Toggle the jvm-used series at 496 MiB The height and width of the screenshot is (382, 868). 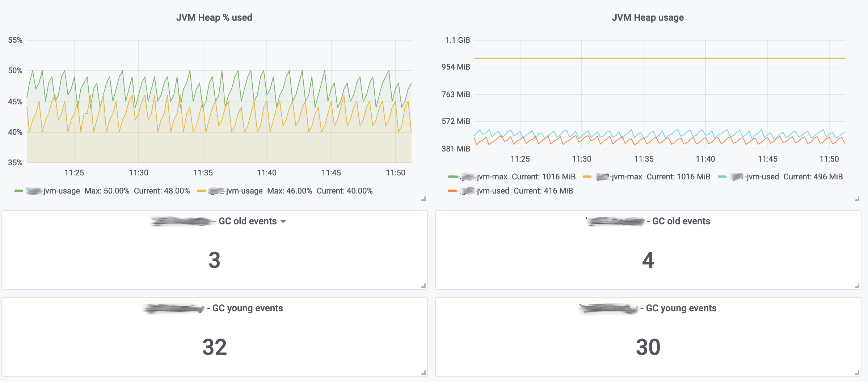(x=754, y=177)
